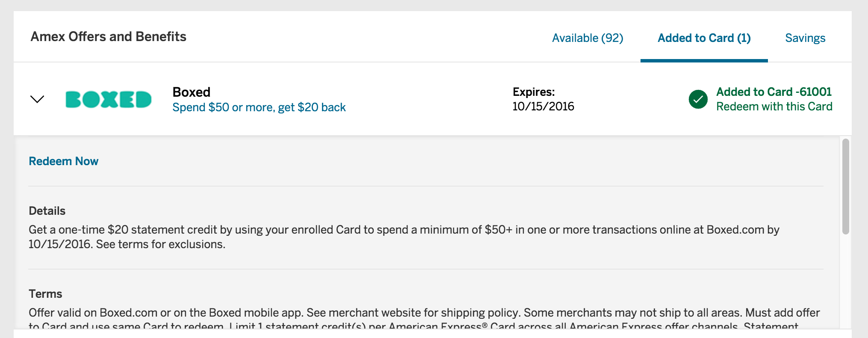Click the chevron next to the Boxed logo
This screenshot has width=868, height=338.
37,99
